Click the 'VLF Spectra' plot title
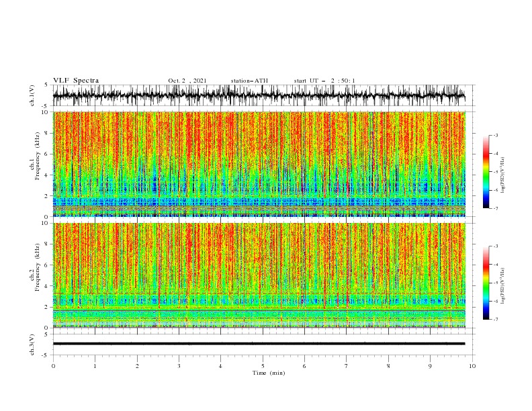532x411 pixels. click(76, 81)
